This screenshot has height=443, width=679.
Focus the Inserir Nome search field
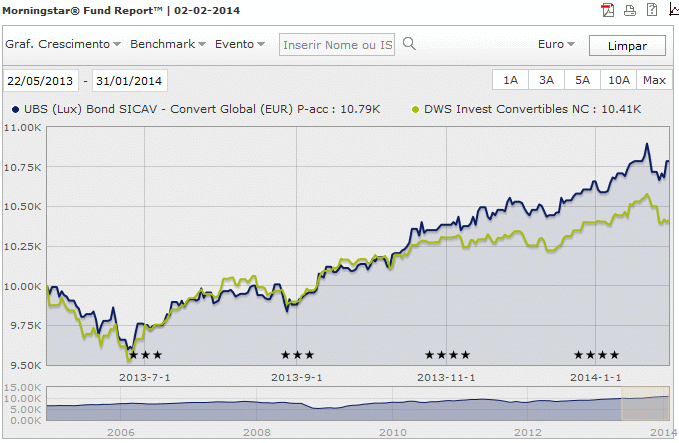(337, 45)
